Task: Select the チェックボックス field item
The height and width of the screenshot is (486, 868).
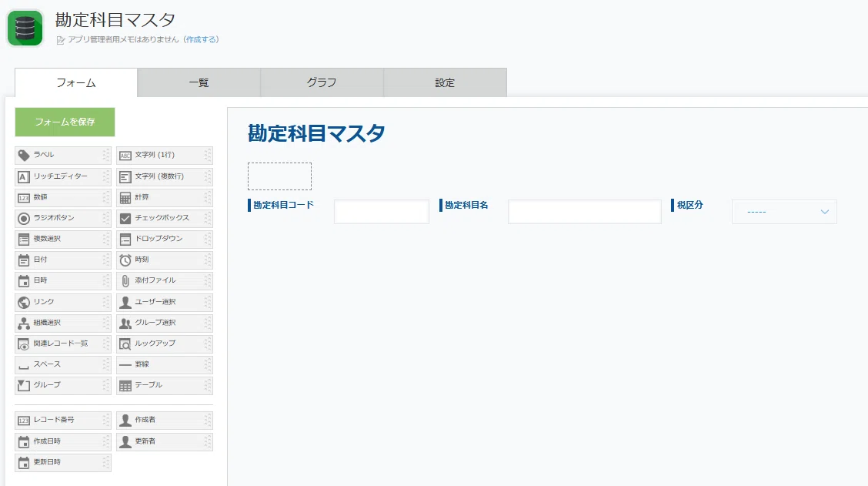Action: point(165,218)
